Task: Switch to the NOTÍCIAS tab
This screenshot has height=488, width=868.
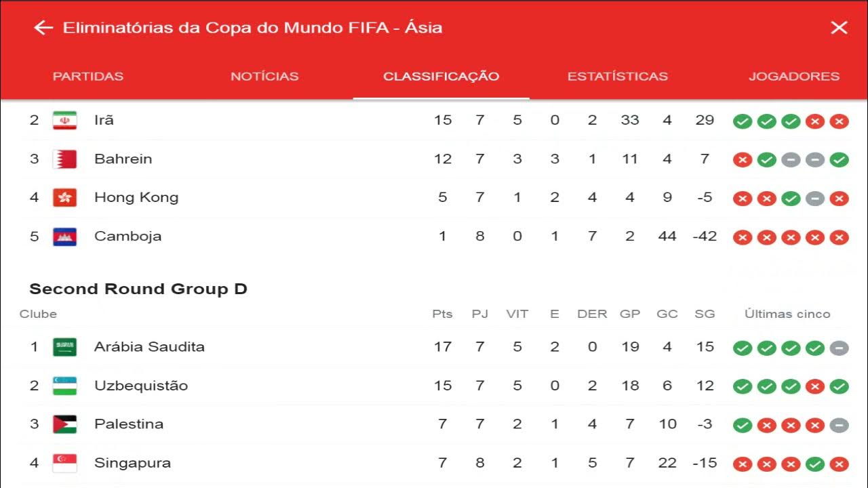Action: (x=264, y=77)
